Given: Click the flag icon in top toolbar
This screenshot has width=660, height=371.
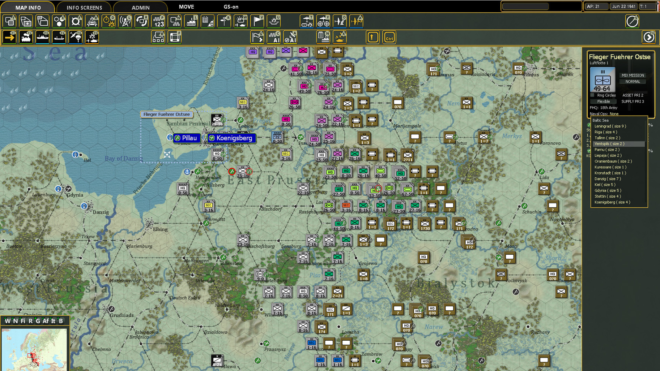Looking at the screenshot, I should 257,21.
